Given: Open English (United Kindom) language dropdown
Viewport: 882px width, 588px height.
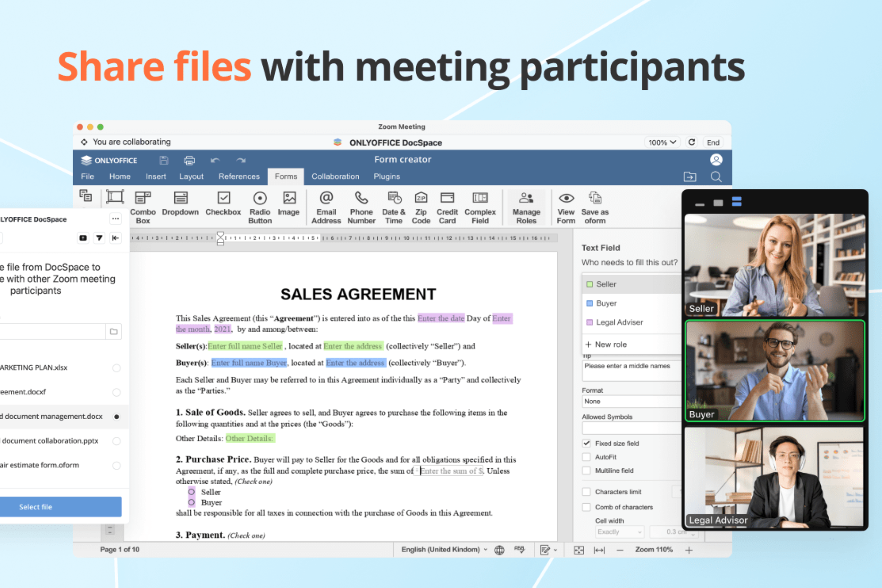Looking at the screenshot, I should pyautogui.click(x=444, y=549).
